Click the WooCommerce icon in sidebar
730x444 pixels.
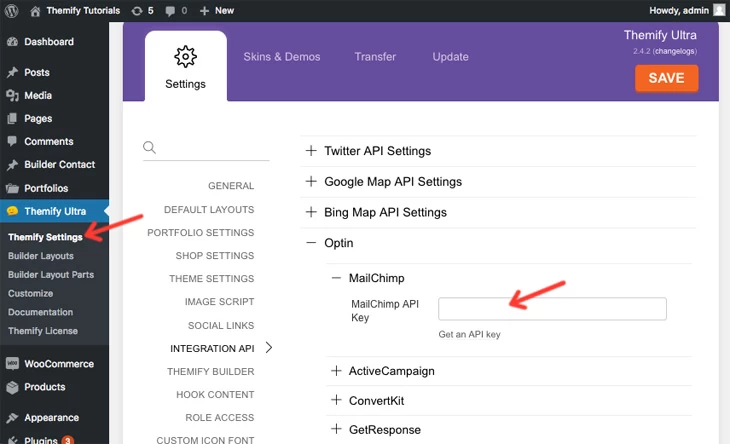click(13, 363)
